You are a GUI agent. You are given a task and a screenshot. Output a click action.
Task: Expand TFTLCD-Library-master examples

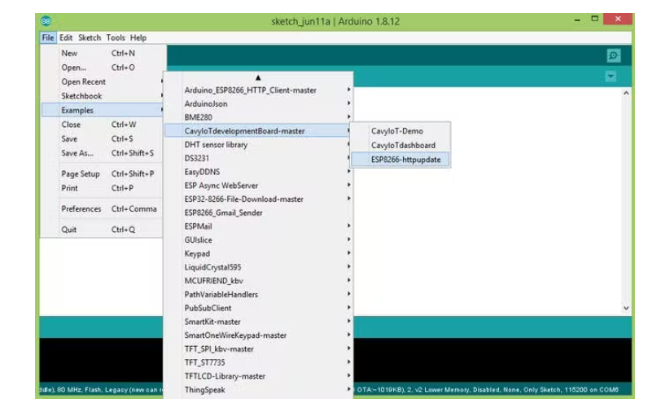(x=259, y=376)
